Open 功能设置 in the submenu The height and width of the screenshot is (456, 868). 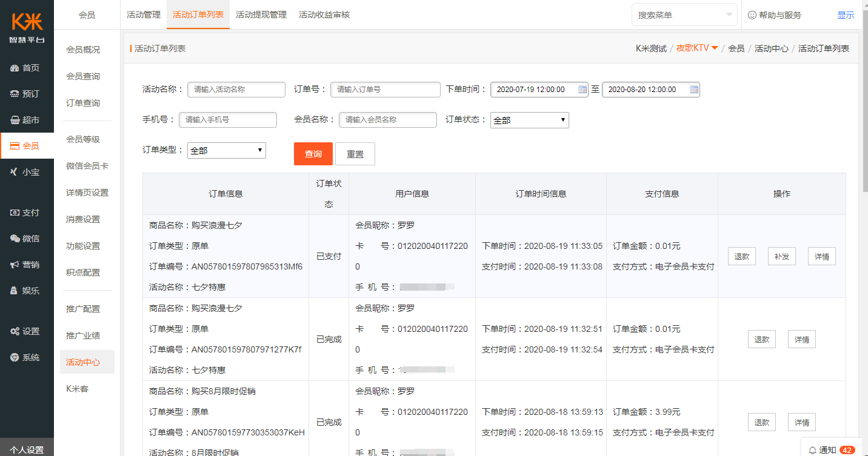[x=83, y=246]
